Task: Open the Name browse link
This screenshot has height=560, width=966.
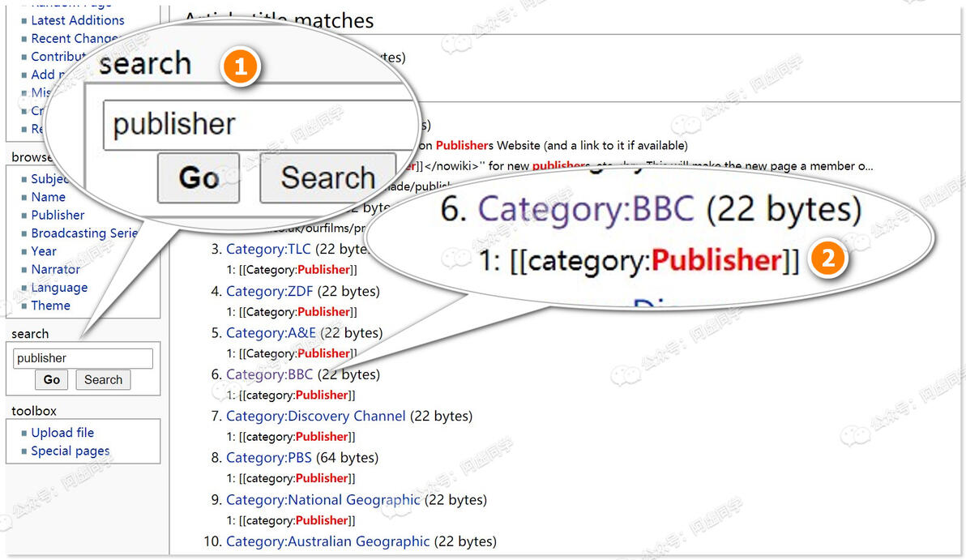Action: coord(48,197)
